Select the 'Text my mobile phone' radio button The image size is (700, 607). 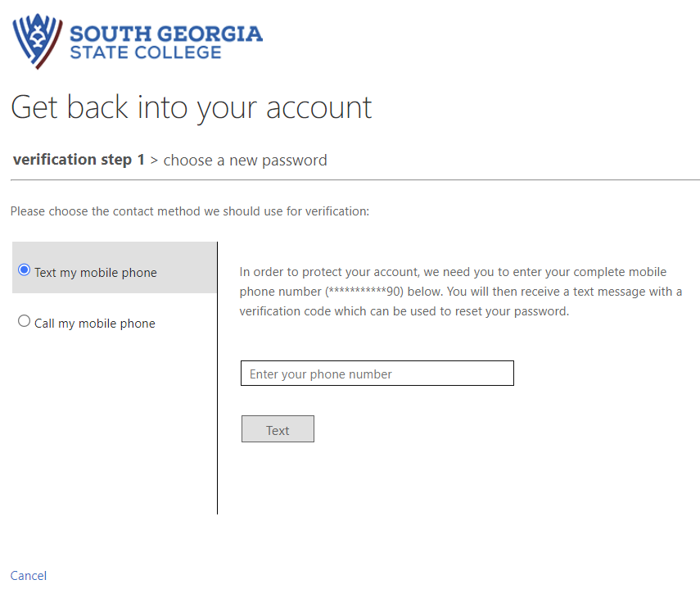tap(25, 270)
